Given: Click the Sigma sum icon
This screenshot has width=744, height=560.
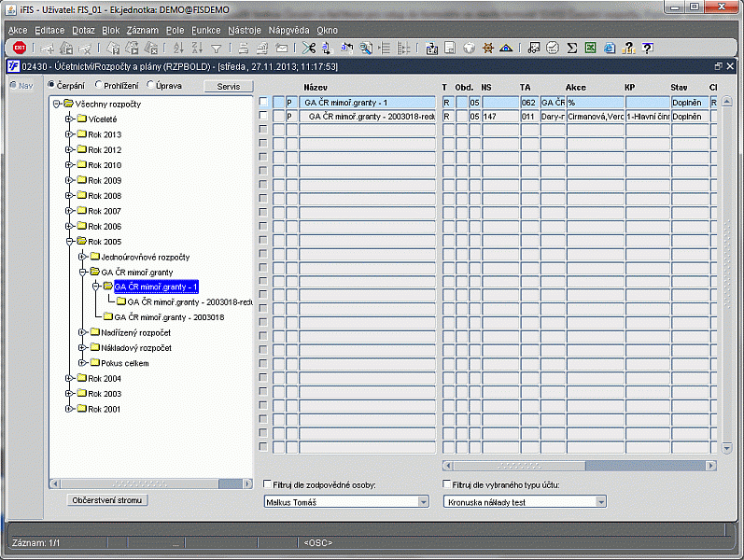Looking at the screenshot, I should (571, 48).
